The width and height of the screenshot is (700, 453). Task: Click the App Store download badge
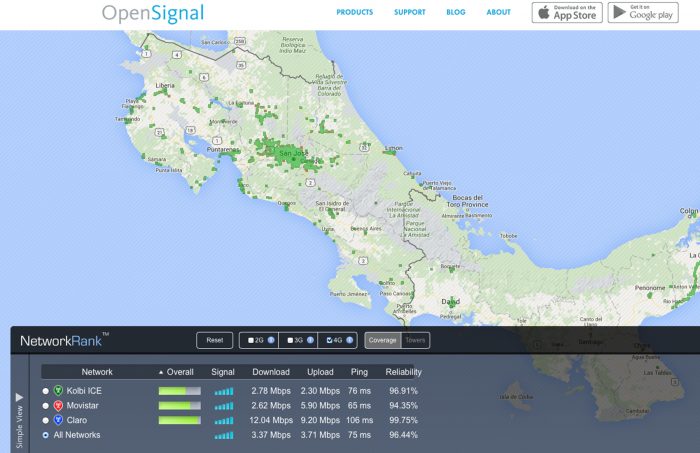[567, 12]
